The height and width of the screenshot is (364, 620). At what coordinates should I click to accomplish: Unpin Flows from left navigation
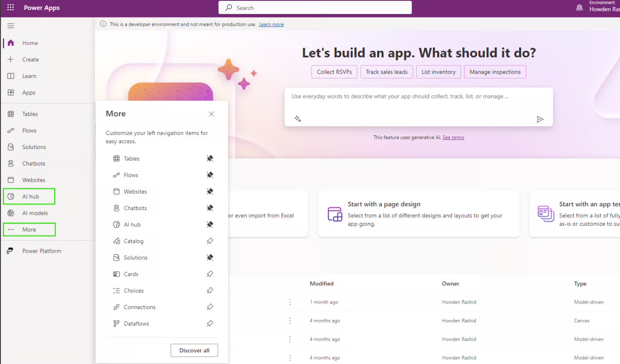(210, 175)
